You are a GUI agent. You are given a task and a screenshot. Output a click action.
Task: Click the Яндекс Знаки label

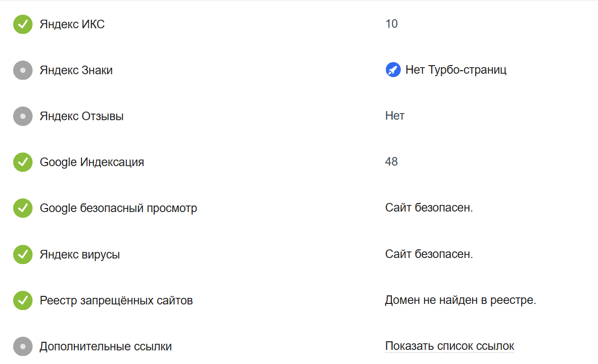[x=76, y=70]
